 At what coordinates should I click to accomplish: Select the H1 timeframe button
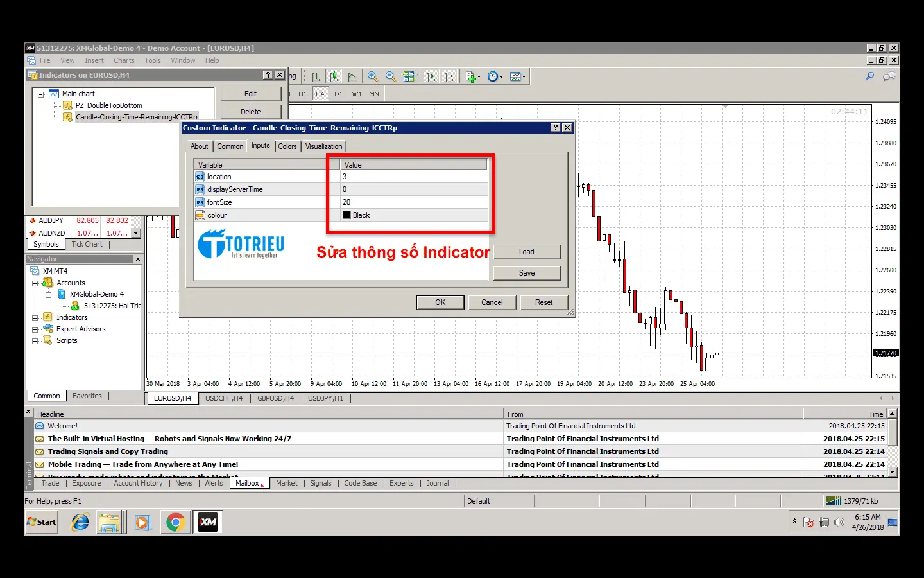click(x=302, y=94)
